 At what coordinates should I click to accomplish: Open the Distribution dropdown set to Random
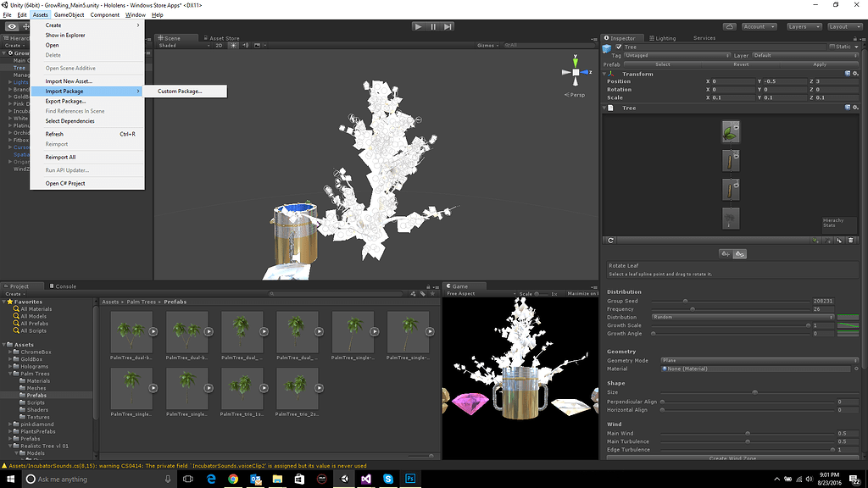coord(742,316)
